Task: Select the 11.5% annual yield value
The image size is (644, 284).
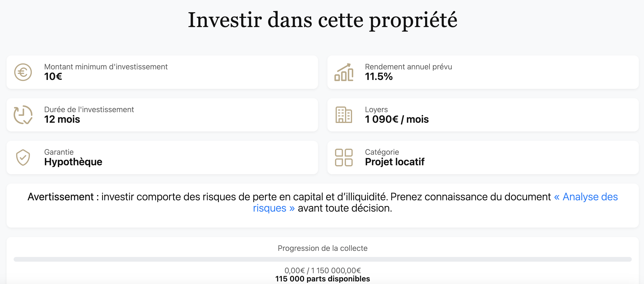Action: pyautogui.click(x=379, y=77)
